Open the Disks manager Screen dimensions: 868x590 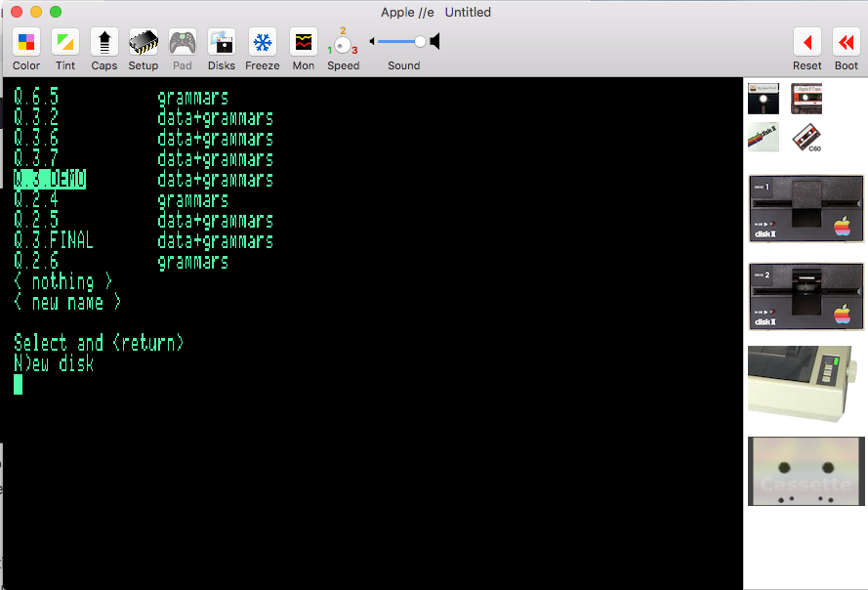222,42
